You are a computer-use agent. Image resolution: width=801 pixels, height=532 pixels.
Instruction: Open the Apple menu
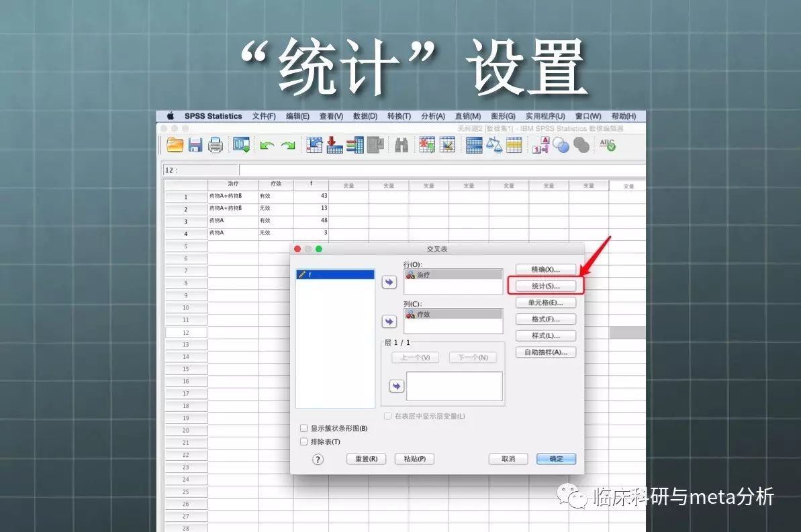[171, 116]
